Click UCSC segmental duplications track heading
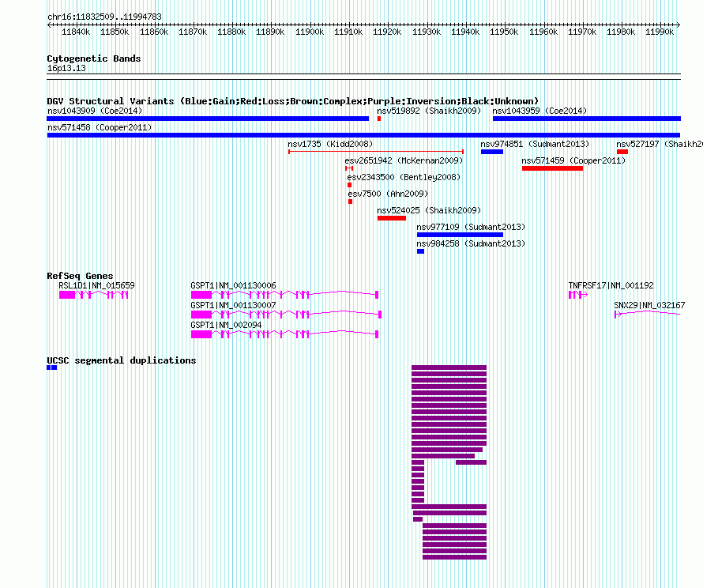Image resolution: width=703 pixels, height=588 pixels. pos(122,360)
